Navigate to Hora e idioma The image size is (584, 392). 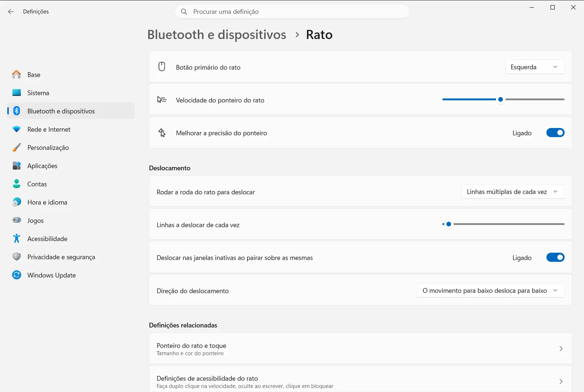[x=71, y=202]
